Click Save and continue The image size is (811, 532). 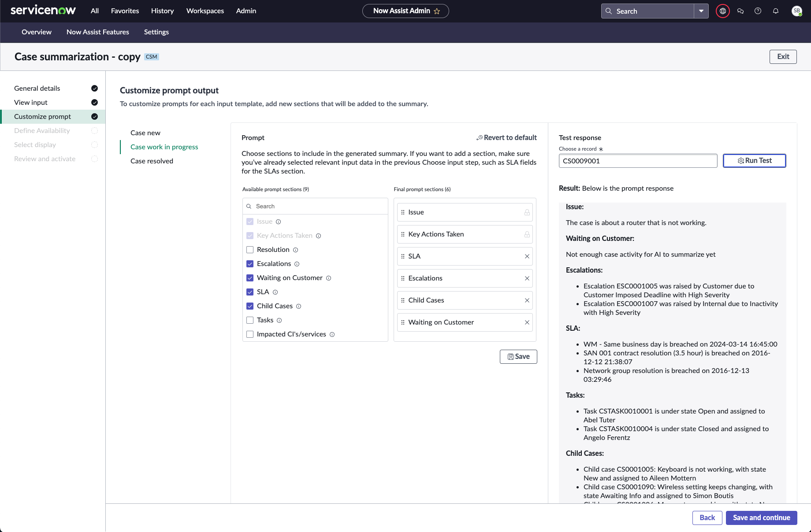coord(761,518)
